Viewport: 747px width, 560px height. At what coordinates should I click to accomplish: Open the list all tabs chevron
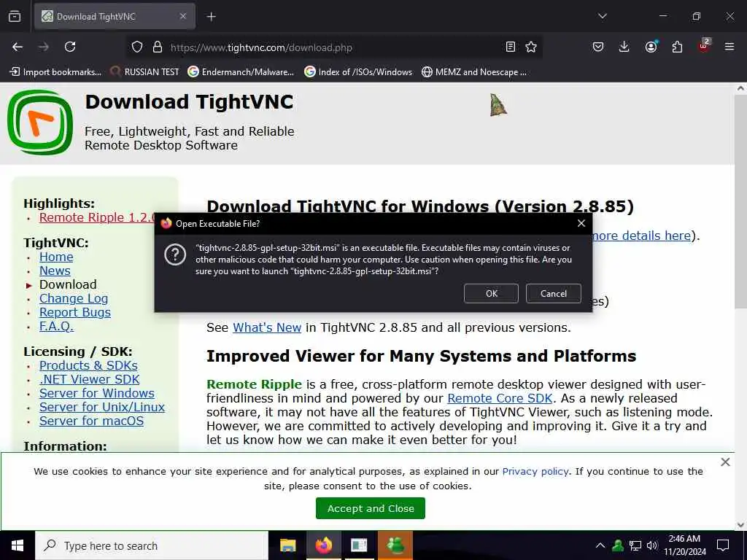pos(602,16)
